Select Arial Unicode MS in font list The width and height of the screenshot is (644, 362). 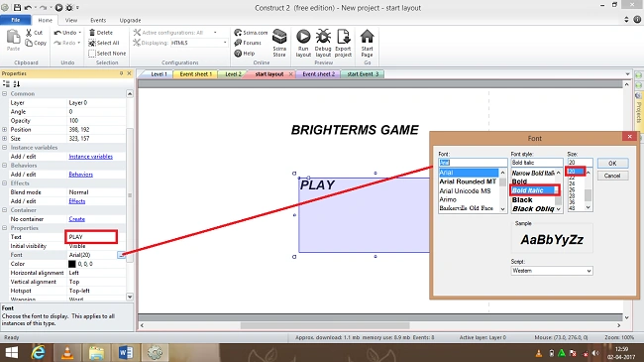tap(465, 190)
